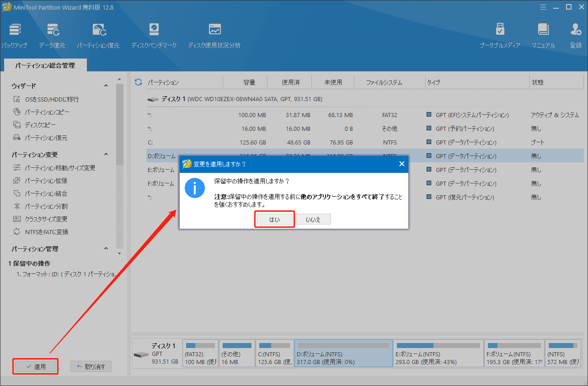Click はい to apply changes

point(274,220)
